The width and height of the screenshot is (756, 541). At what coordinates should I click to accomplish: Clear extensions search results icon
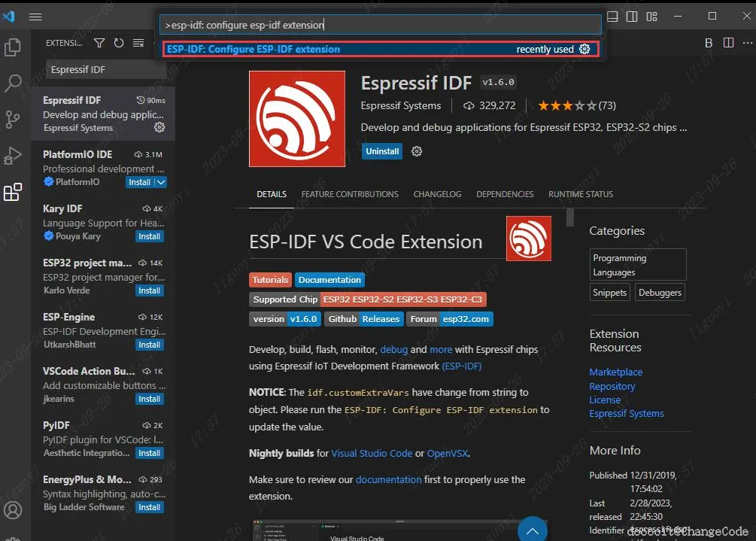138,43
